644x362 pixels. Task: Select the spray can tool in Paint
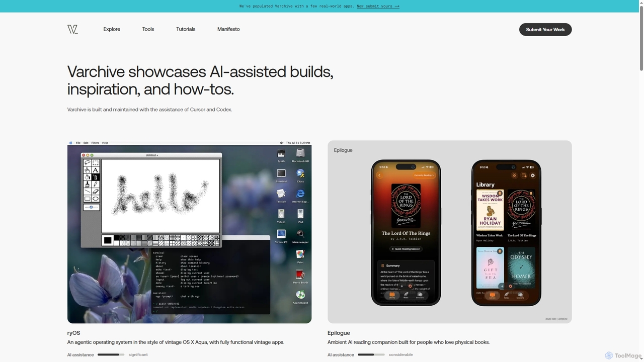(x=95, y=177)
